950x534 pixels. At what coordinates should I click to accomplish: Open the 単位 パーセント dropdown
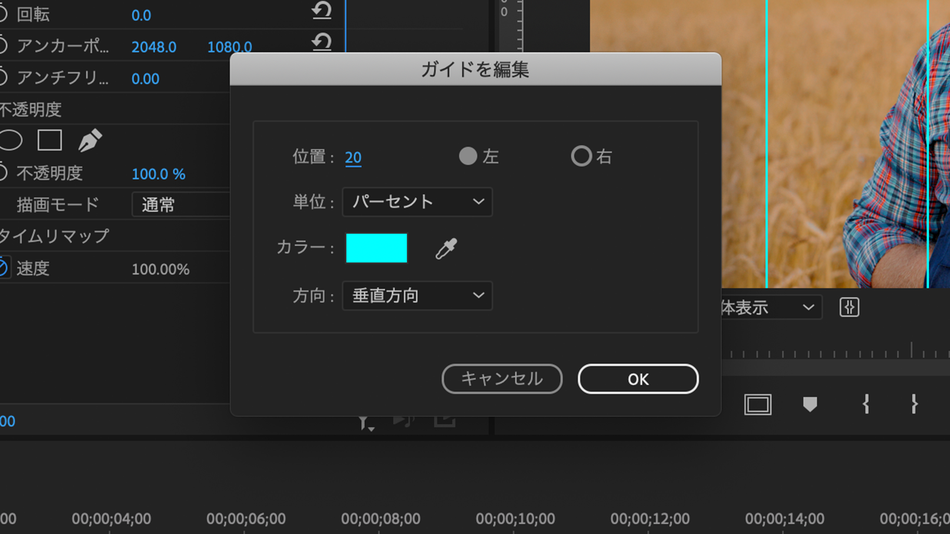point(417,202)
